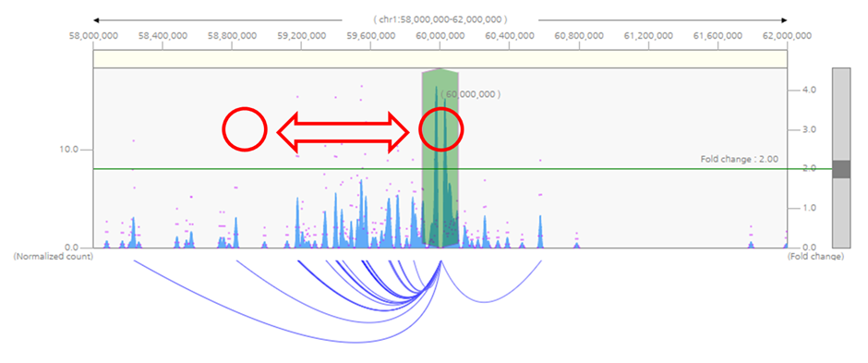This screenshot has height=363, width=868.
Task: Click the green highlighted bait region
Action: [440, 158]
